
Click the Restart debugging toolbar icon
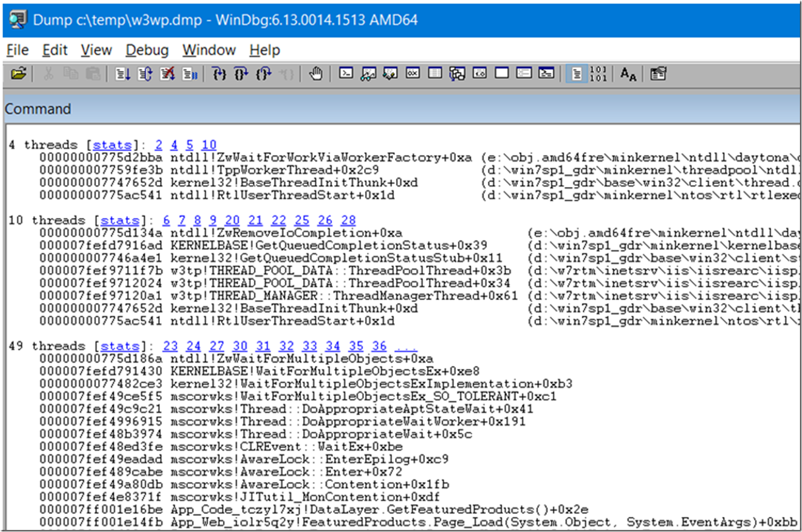[x=146, y=74]
